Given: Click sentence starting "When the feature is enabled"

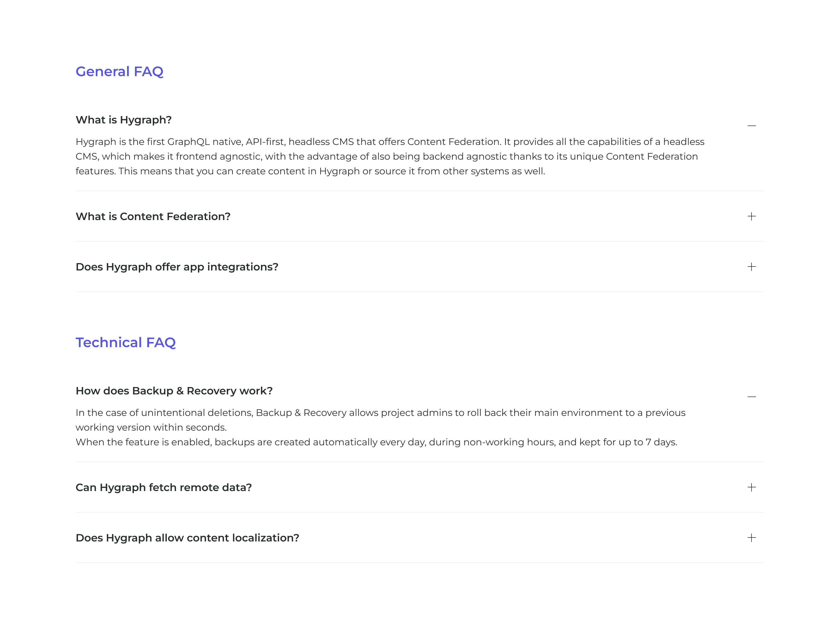Looking at the screenshot, I should click(376, 442).
